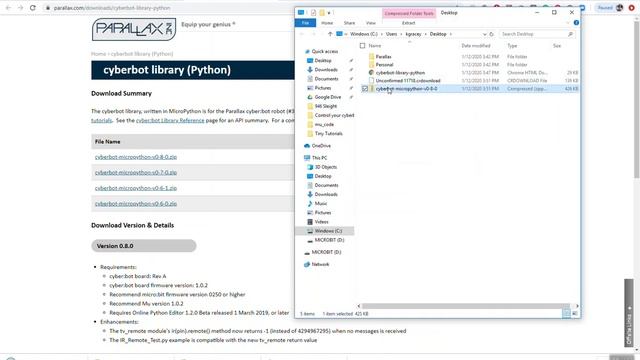Click the browser Reload icon
This screenshot has height=360, width=640.
pyautogui.click(x=33, y=8)
